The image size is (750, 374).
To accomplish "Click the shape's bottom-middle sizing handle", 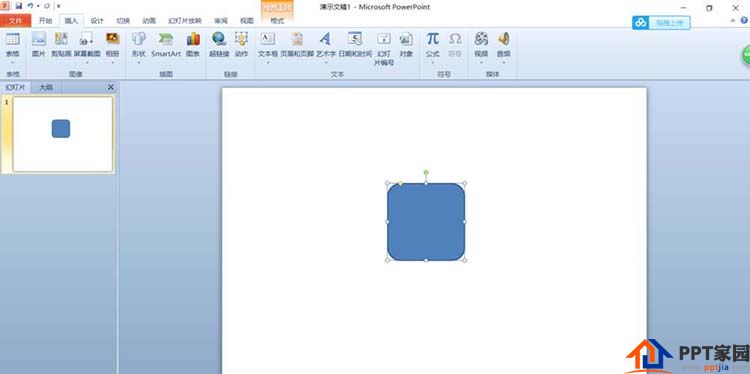I will tap(426, 260).
